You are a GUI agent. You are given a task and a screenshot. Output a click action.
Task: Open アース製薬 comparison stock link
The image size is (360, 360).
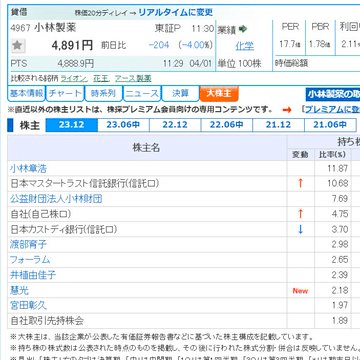(133, 78)
